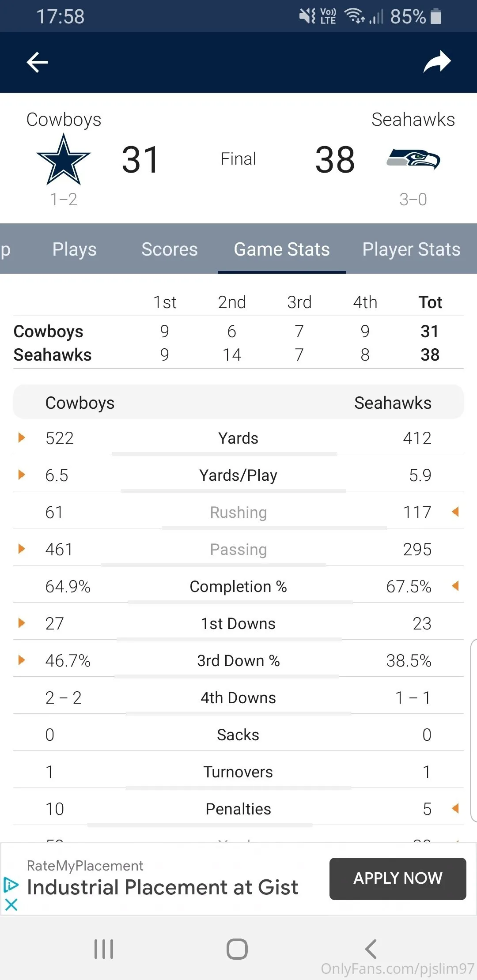The width and height of the screenshot is (477, 980).
Task: Close the ad with X icon
Action: (x=11, y=905)
